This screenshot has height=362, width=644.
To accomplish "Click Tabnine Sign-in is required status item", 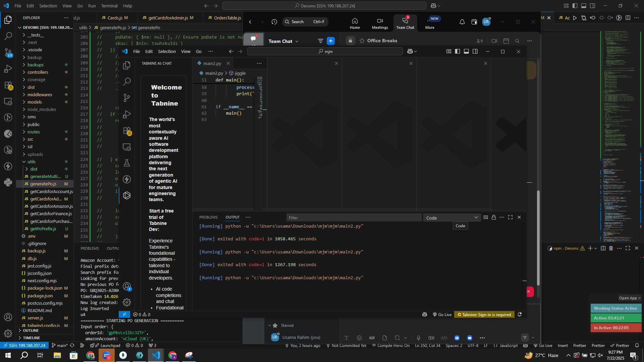I will (x=484, y=314).
